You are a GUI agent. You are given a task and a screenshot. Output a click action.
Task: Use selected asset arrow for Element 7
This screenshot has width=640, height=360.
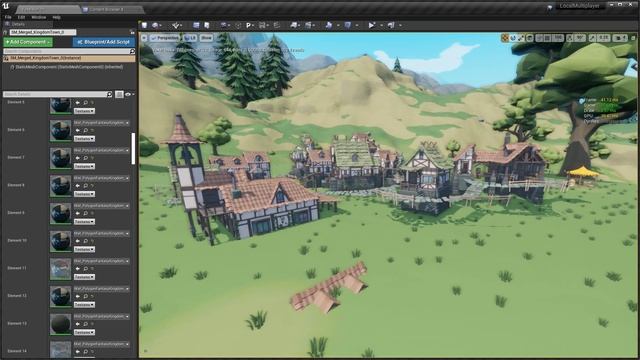tap(78, 158)
